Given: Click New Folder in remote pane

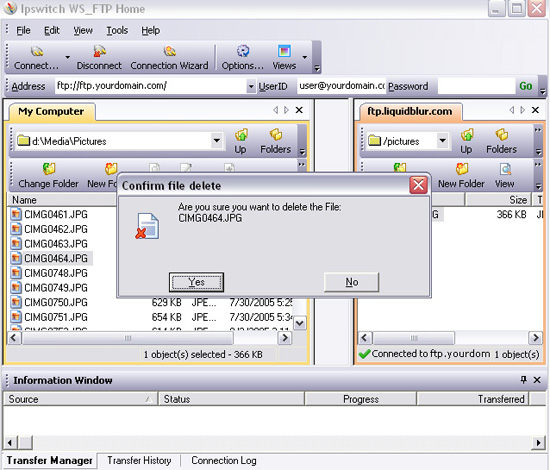Looking at the screenshot, I should [461, 175].
